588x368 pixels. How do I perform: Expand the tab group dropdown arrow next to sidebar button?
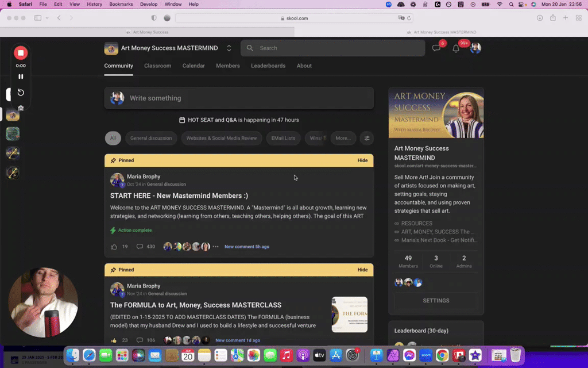[x=47, y=18]
